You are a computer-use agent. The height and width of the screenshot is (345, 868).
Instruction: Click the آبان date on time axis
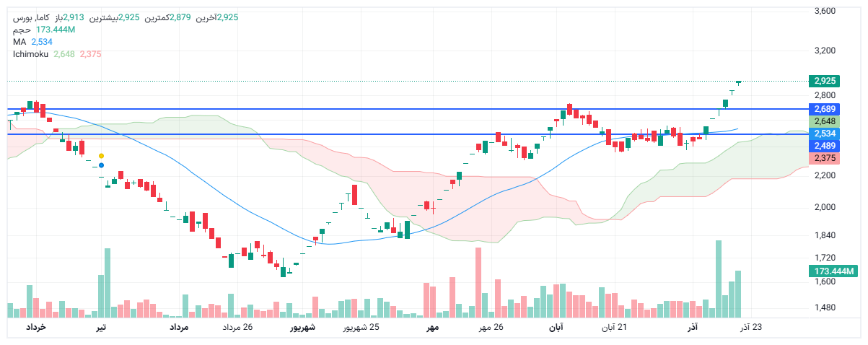coord(556,328)
